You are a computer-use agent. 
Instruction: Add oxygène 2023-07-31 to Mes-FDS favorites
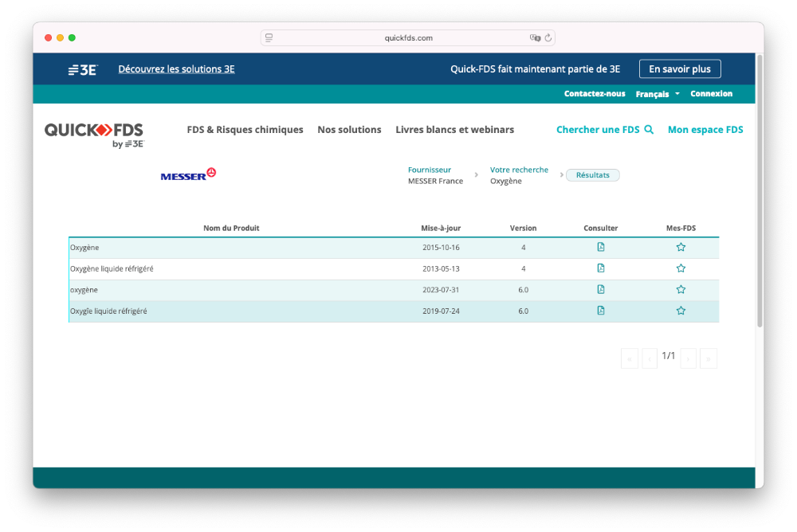[681, 289]
